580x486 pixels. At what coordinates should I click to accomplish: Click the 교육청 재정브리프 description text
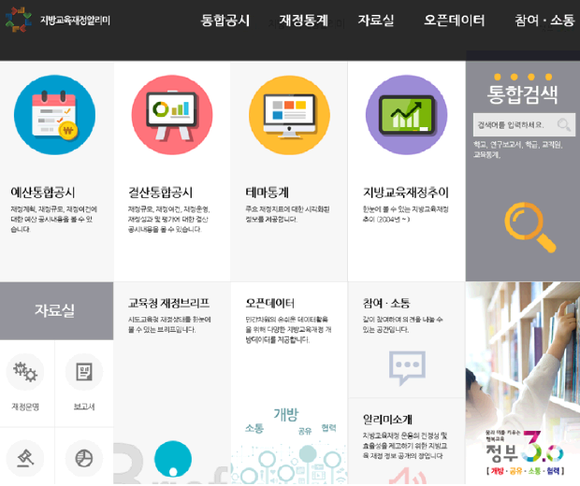[x=169, y=324]
